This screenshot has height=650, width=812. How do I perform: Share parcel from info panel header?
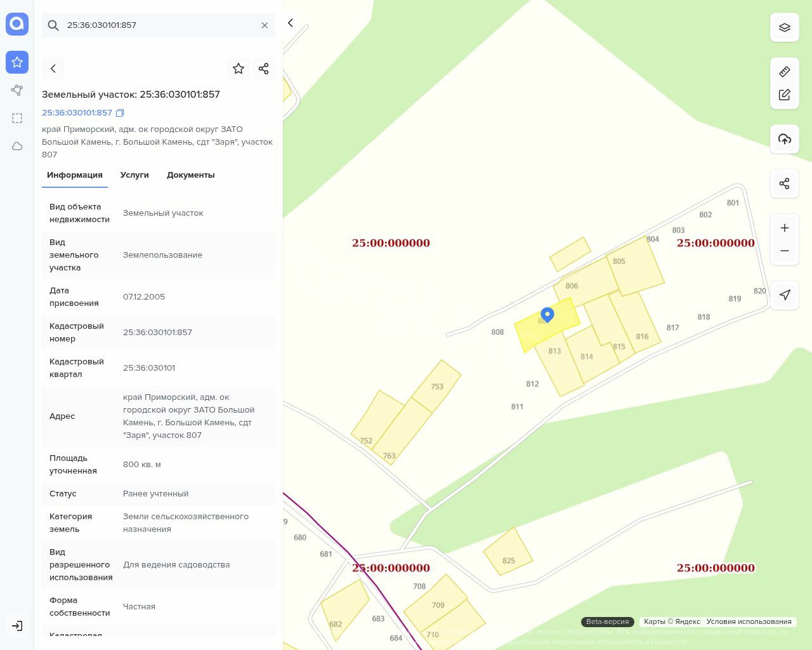[264, 69]
